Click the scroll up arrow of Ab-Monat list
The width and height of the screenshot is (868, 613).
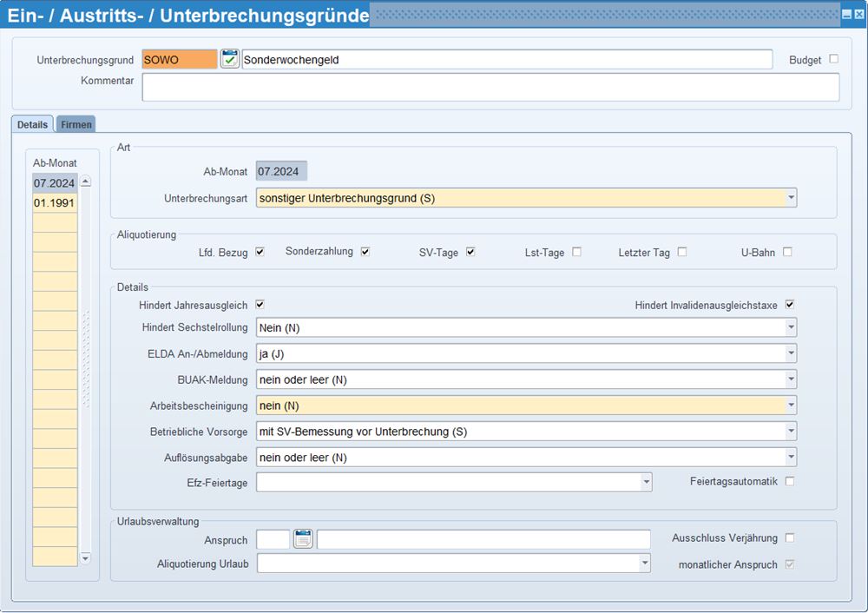[85, 181]
